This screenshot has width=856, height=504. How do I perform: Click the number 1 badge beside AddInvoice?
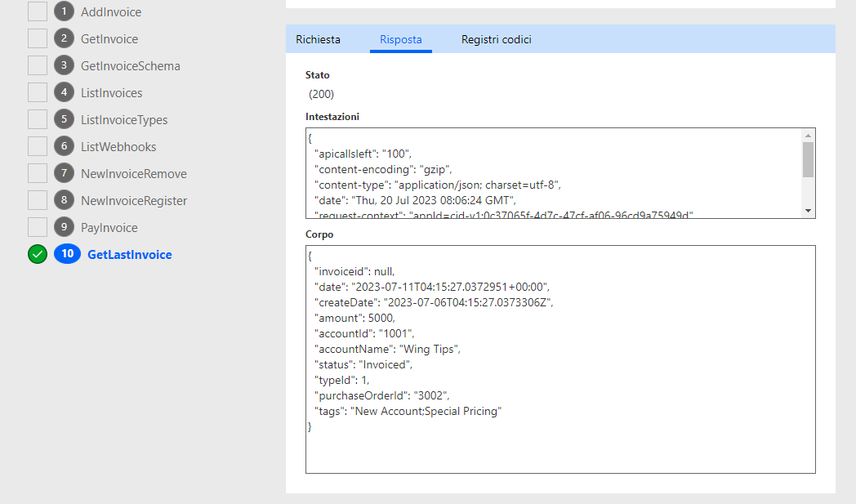64,12
